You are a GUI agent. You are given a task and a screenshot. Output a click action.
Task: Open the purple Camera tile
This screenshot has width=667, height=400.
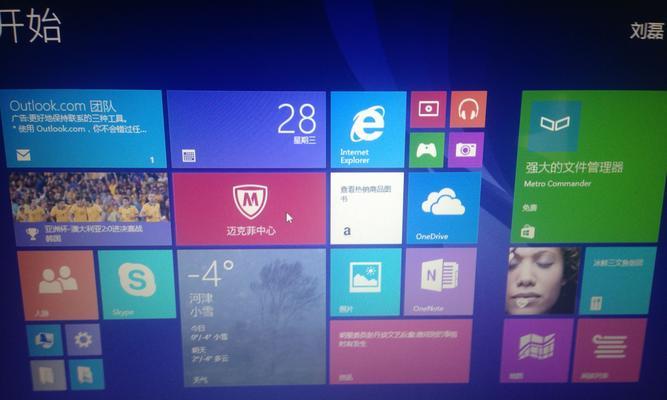[466, 150]
